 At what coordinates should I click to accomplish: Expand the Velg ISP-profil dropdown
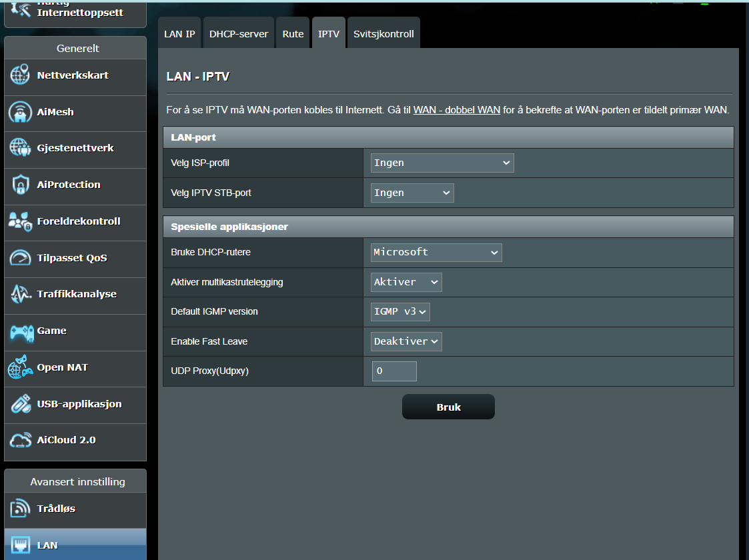point(442,163)
